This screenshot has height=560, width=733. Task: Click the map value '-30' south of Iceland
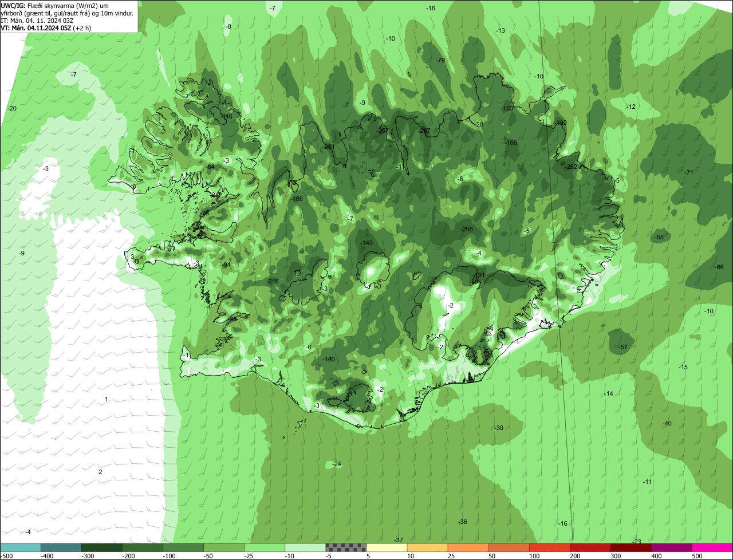[499, 428]
